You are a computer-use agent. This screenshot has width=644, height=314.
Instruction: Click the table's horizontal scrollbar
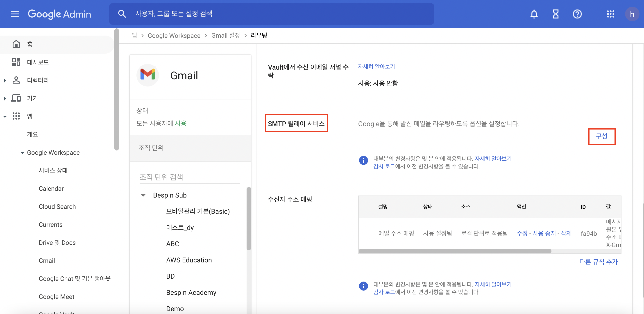click(455, 251)
